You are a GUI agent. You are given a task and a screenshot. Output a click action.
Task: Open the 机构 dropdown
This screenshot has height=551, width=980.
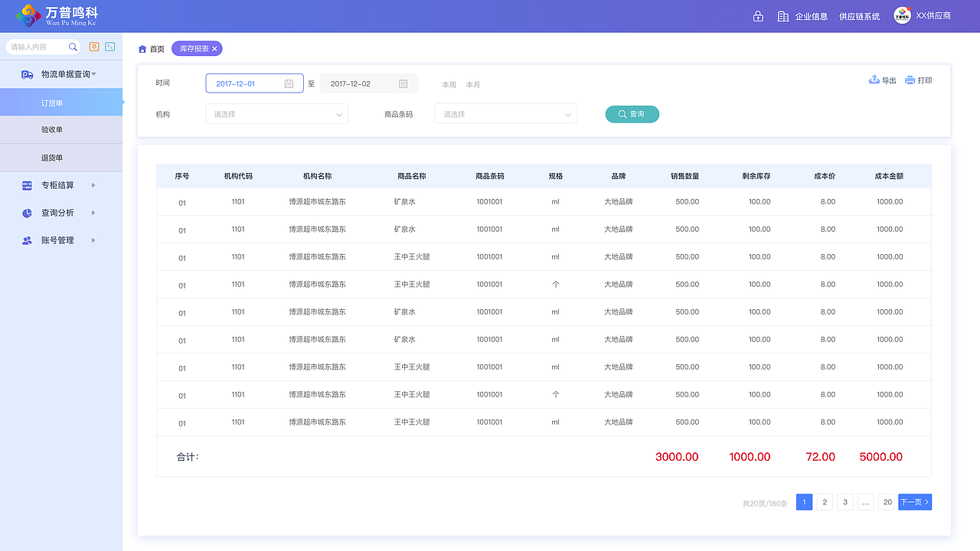point(277,114)
